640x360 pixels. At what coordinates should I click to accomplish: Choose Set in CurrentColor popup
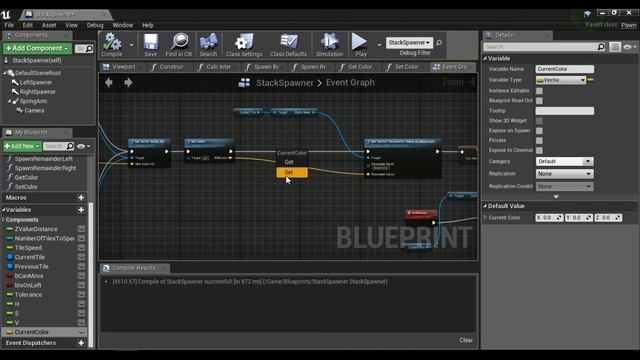tap(291, 172)
